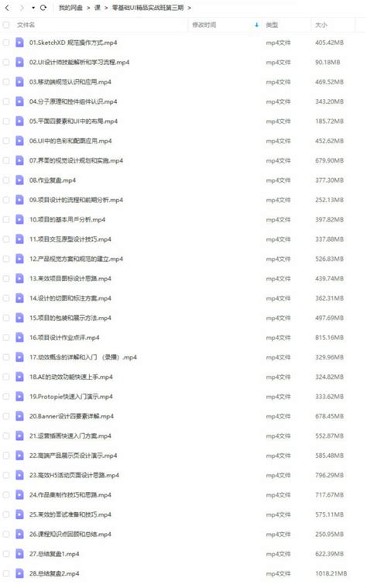
Task: Click the video icon of file 28
Action: click(19, 573)
